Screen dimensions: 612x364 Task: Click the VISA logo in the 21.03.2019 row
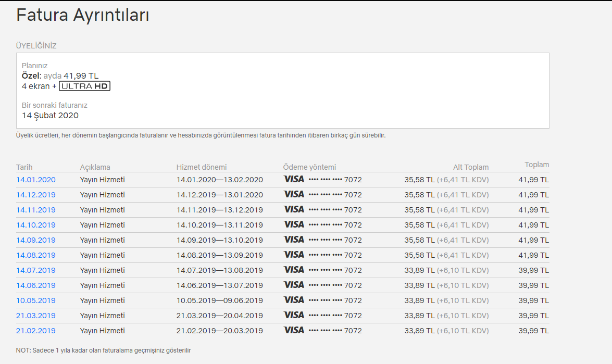pos(294,315)
